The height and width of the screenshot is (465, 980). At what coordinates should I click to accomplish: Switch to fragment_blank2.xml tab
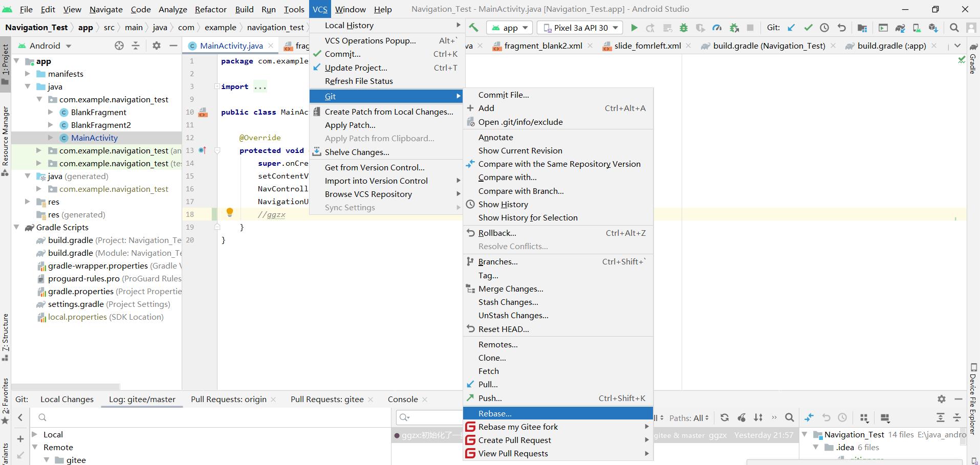pyautogui.click(x=543, y=46)
